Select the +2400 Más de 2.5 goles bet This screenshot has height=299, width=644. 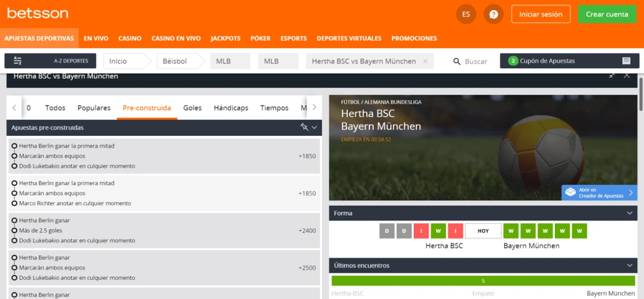[164, 230]
